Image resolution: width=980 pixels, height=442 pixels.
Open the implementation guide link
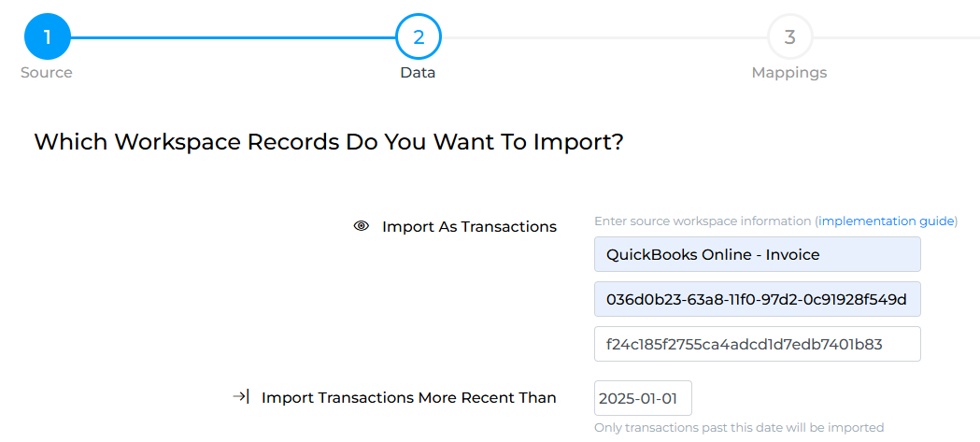[887, 221]
